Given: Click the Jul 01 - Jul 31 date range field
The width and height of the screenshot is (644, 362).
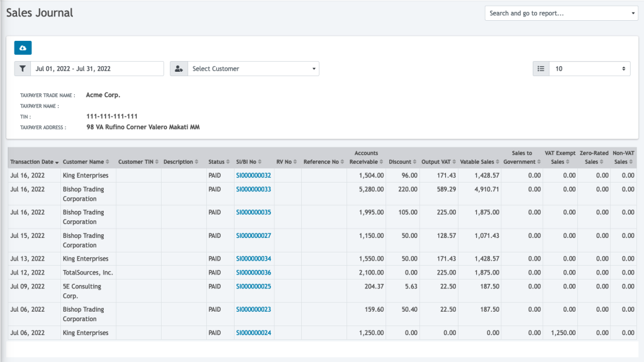Looking at the screenshot, I should (97, 69).
